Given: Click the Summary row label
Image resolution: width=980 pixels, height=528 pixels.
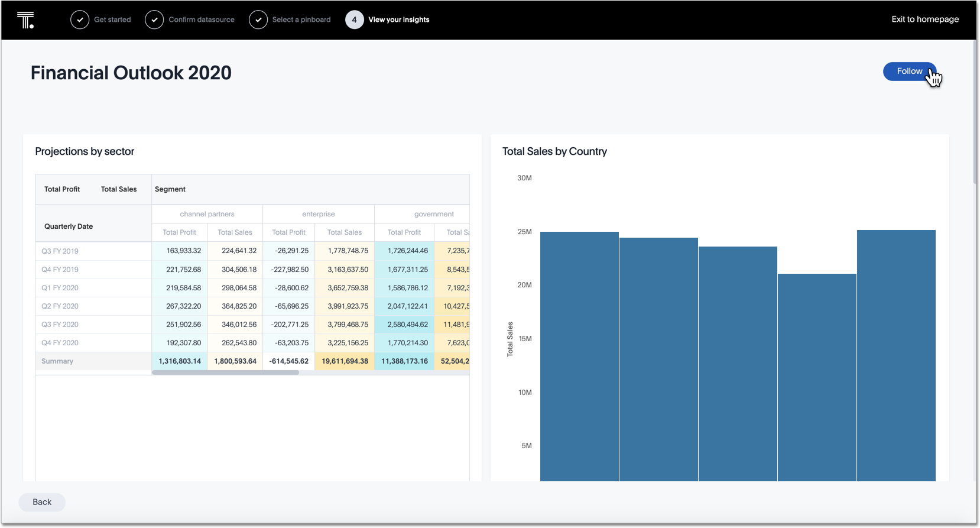Looking at the screenshot, I should (x=57, y=361).
